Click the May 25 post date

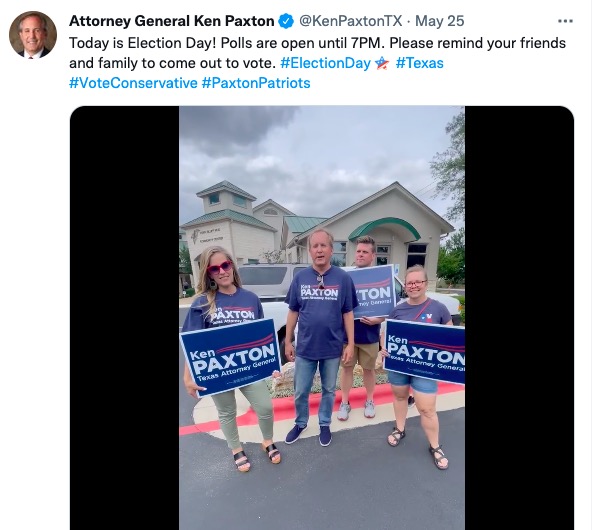[439, 21]
